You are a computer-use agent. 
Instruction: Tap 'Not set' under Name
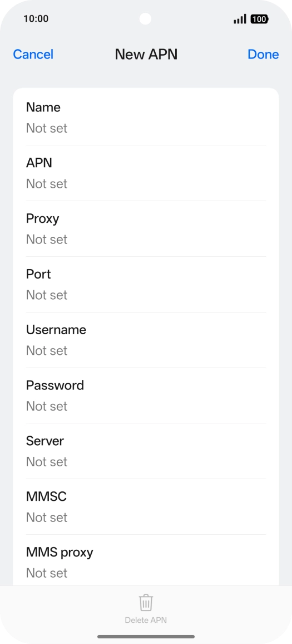coord(46,128)
